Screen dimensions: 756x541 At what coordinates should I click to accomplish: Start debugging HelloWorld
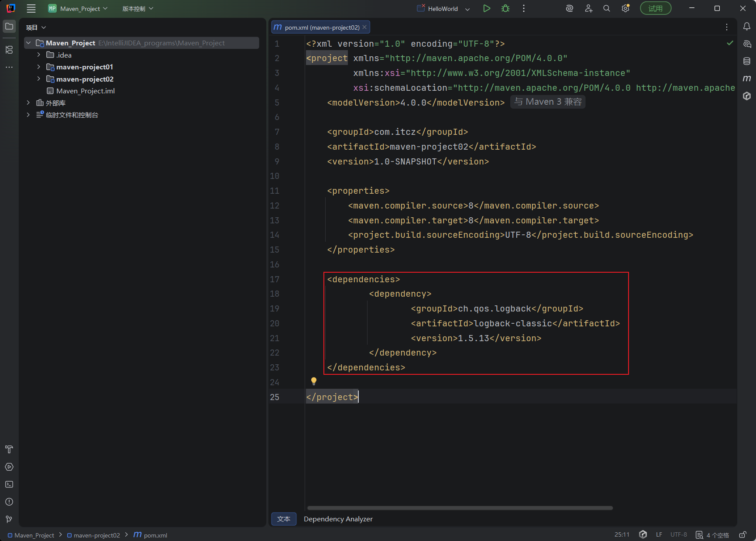[x=505, y=8]
